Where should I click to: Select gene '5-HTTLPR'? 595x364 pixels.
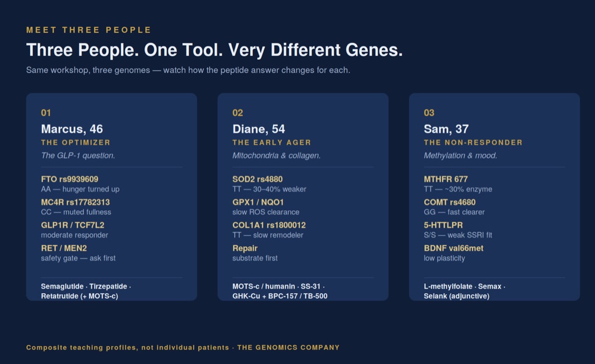point(443,225)
